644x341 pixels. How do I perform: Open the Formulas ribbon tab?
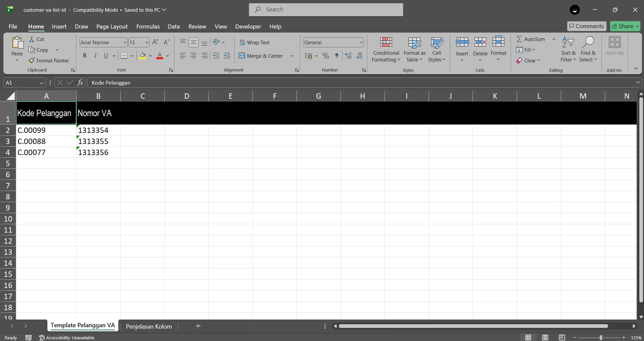[x=148, y=27]
